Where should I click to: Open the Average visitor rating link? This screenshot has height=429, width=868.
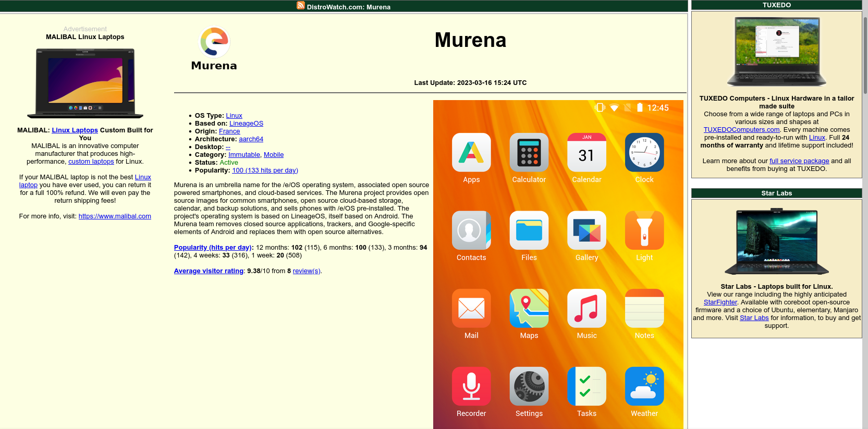pos(209,271)
